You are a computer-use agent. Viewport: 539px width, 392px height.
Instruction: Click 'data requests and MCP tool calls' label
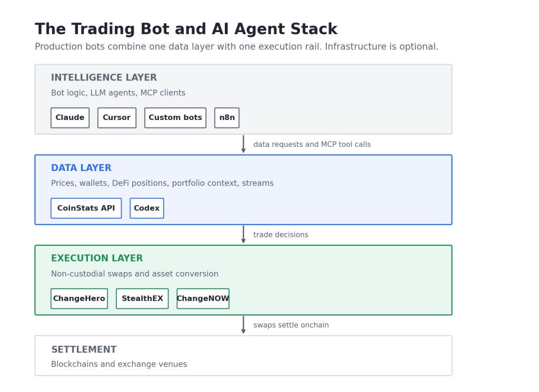[312, 145]
